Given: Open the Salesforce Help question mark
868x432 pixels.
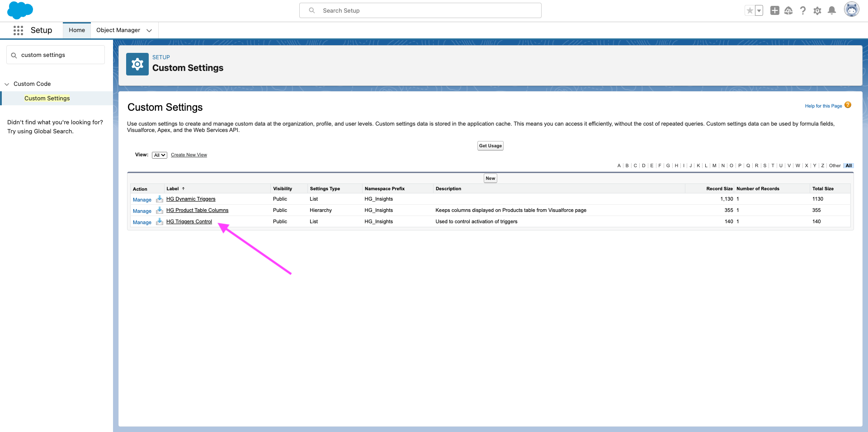Looking at the screenshot, I should coord(803,10).
